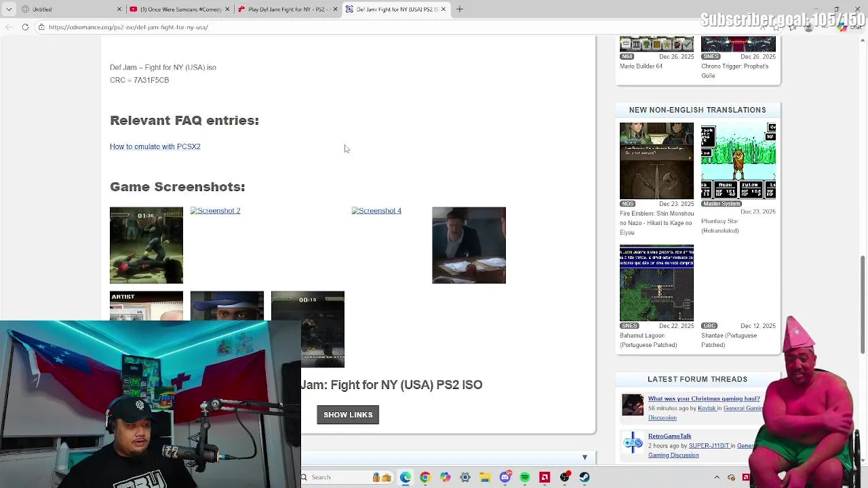Close the Once Were Samoans tab
The height and width of the screenshot is (488, 868).
pyautogui.click(x=227, y=9)
